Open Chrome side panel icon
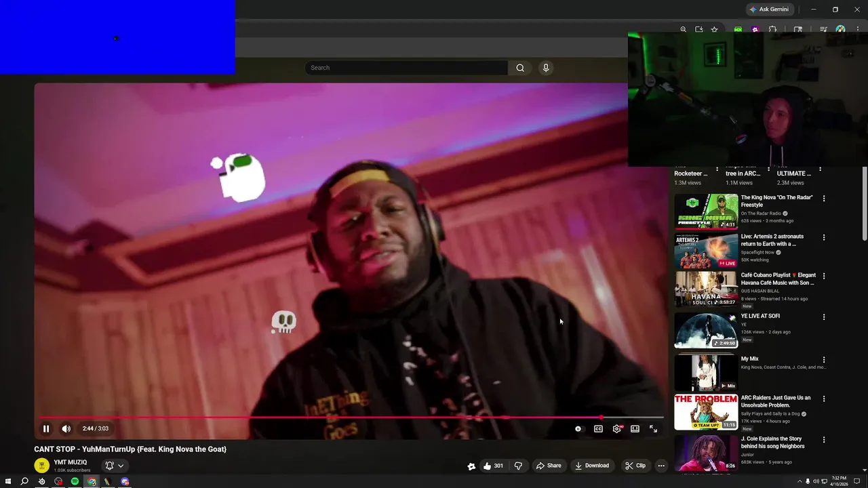Screen dimensions: 868x488 798,29
